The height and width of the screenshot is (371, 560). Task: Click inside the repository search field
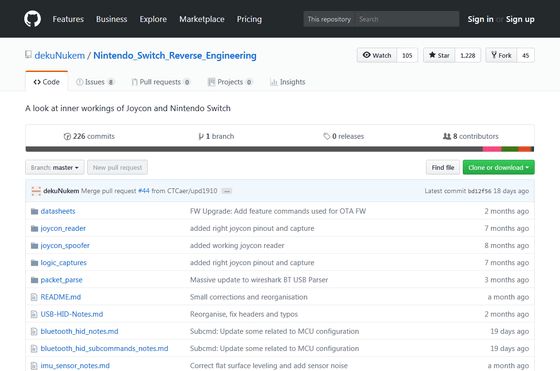coord(407,19)
